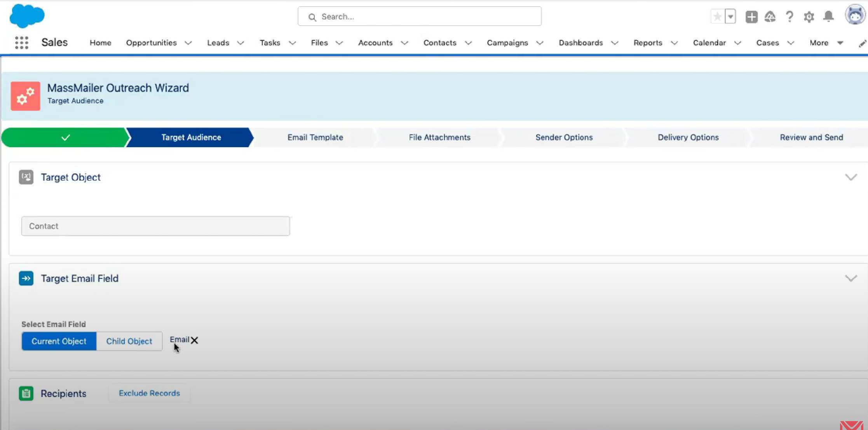This screenshot has height=430, width=868.
Task: Open the Dashboards tab
Action: 581,43
